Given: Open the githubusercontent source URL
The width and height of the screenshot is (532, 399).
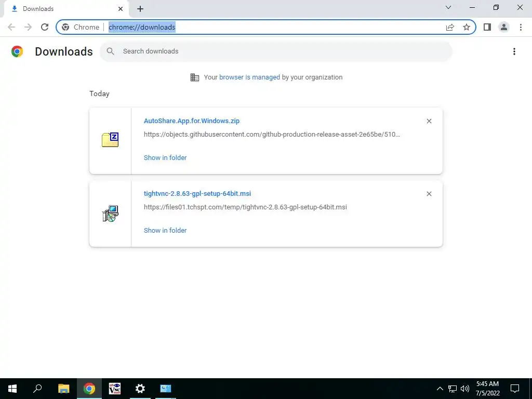Looking at the screenshot, I should (x=272, y=135).
